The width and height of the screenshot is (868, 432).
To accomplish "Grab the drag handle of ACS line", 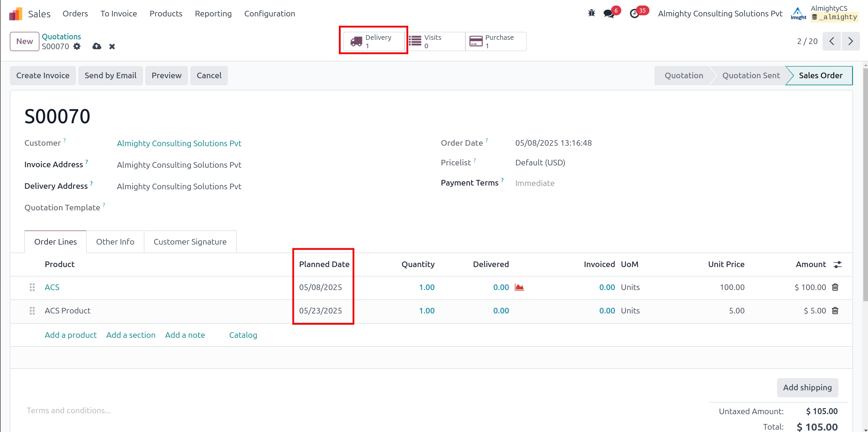I will (32, 287).
